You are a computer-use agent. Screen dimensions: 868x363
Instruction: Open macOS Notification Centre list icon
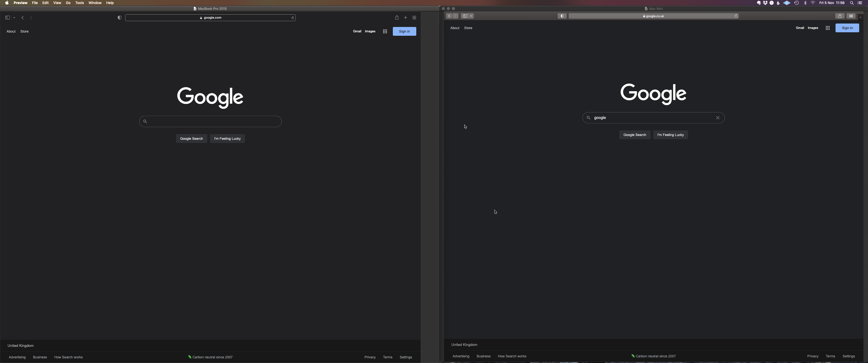pyautogui.click(x=860, y=3)
